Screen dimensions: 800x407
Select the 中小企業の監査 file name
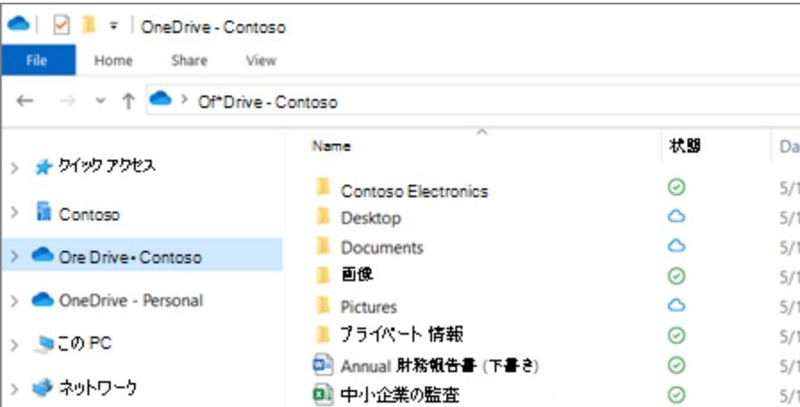pos(400,395)
